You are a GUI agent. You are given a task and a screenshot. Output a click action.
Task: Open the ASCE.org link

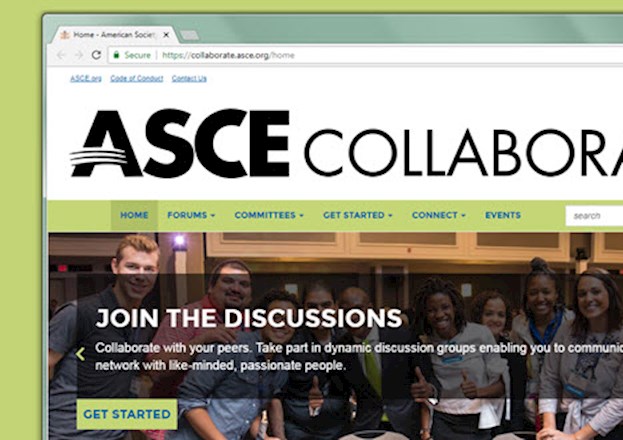coord(86,78)
